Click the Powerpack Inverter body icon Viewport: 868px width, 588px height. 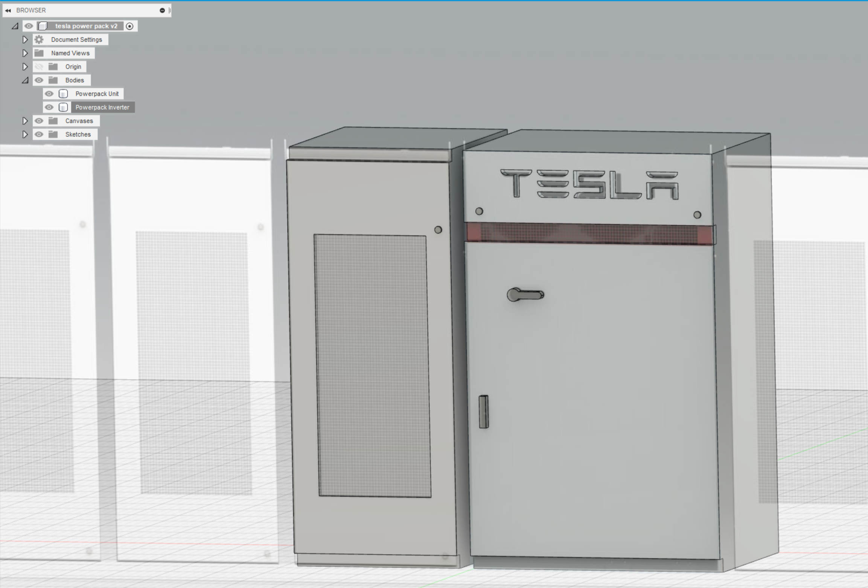(63, 107)
